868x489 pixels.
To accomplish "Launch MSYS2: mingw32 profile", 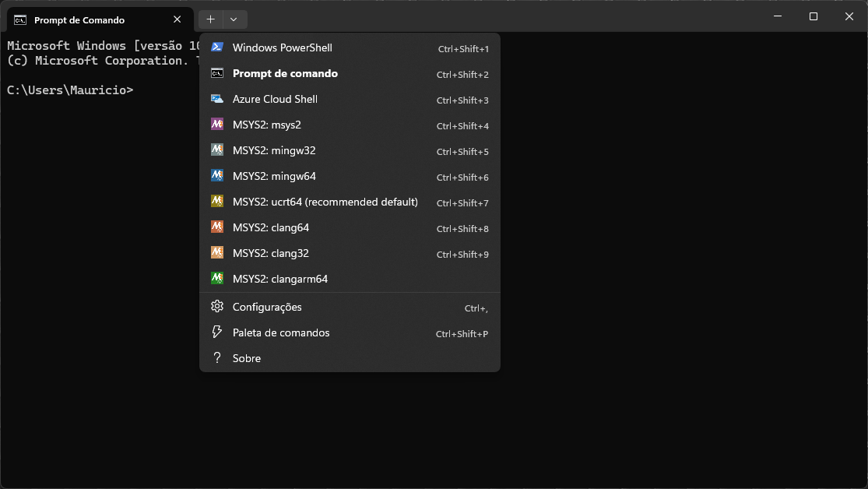I will (274, 150).
